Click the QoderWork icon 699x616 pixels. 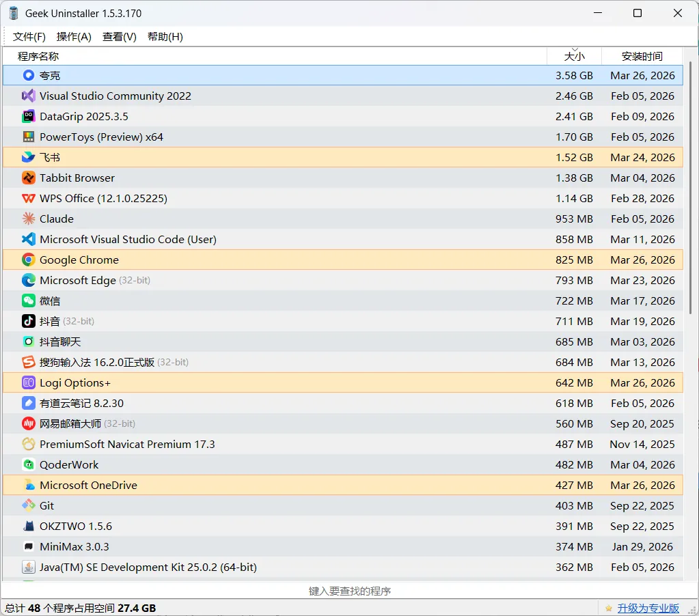click(x=29, y=464)
